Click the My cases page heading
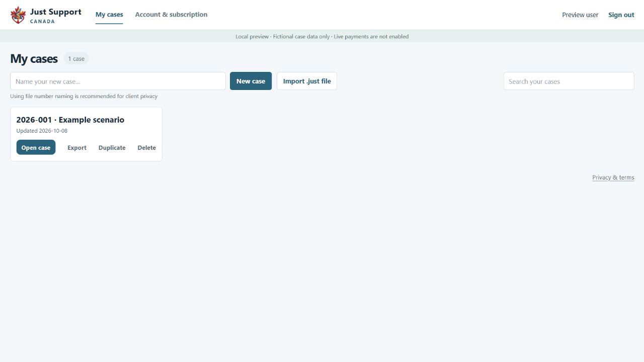644x362 pixels. tap(34, 59)
